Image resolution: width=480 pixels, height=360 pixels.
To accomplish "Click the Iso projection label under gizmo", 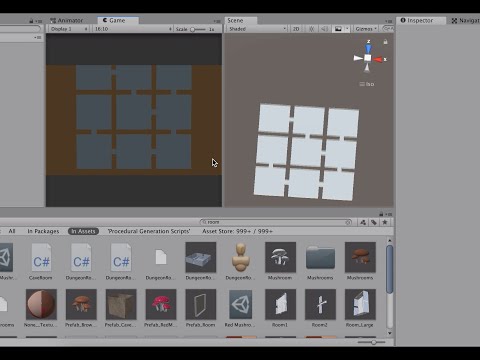I will pyautogui.click(x=367, y=84).
